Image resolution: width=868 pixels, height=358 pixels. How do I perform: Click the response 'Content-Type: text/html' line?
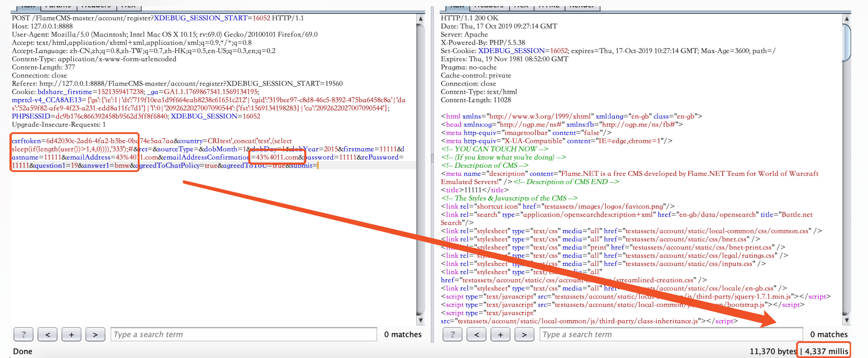pos(479,92)
